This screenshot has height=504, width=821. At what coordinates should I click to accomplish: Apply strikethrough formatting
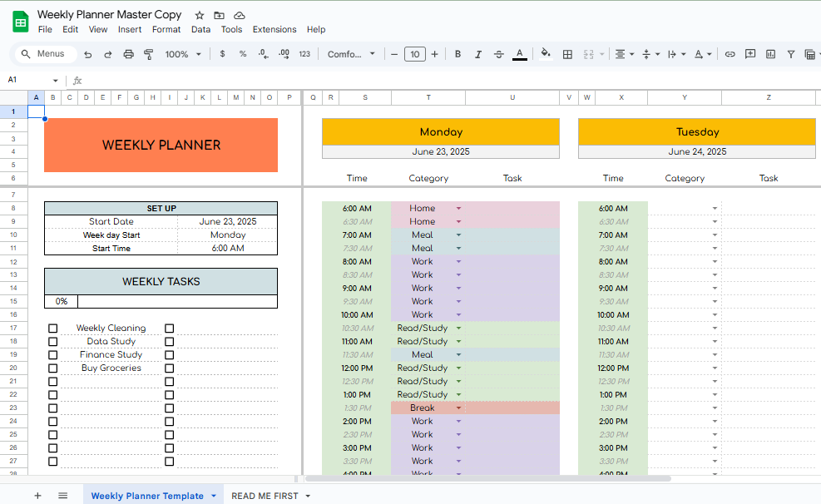point(498,54)
